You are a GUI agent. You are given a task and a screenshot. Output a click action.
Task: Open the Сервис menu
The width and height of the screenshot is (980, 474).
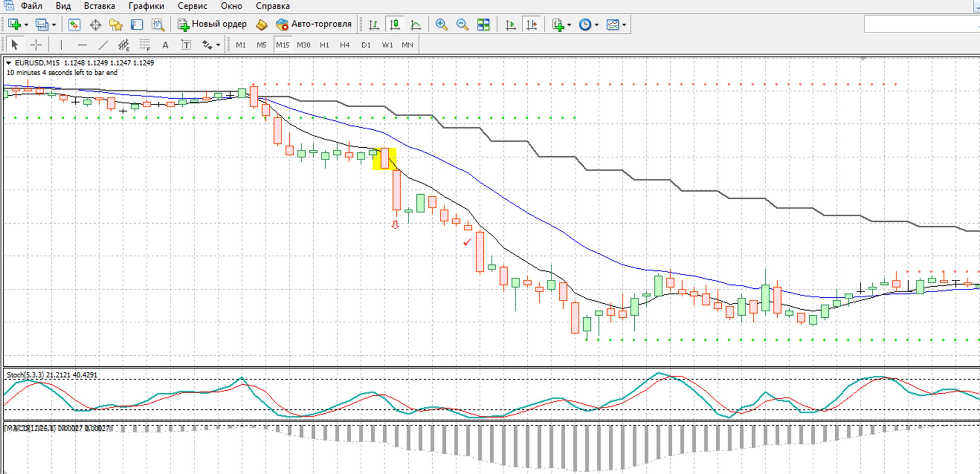(192, 6)
